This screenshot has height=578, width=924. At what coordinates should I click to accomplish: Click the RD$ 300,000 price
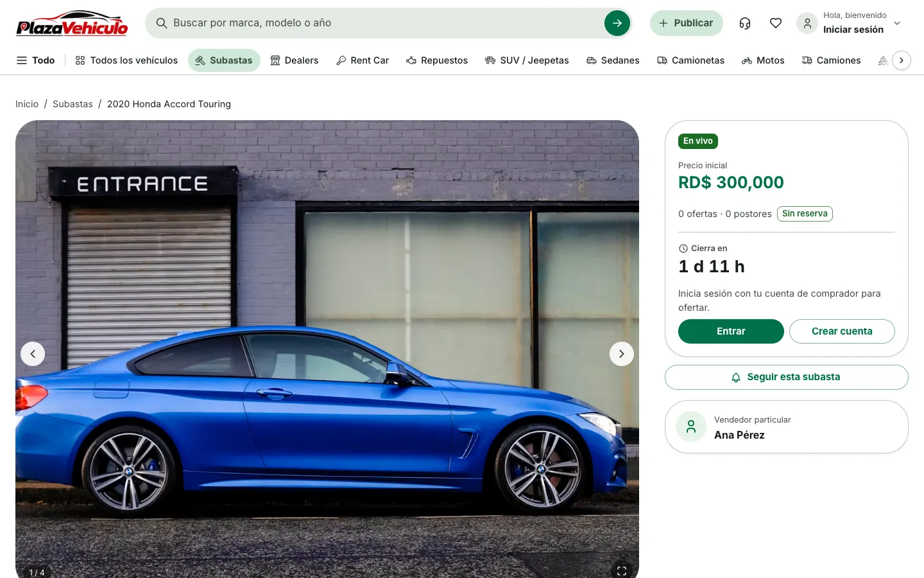point(731,182)
